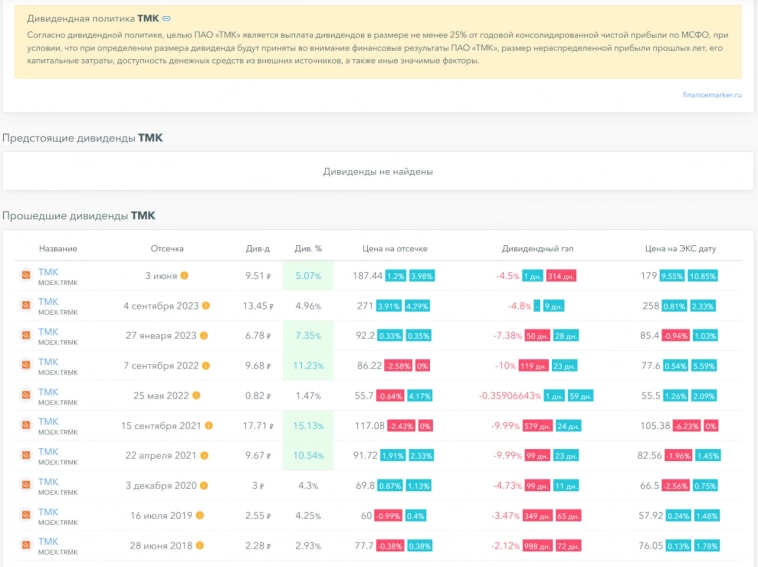The width and height of the screenshot is (758, 567).
Task: Click the yellow info icon next to 3 июня
Action: 184,276
